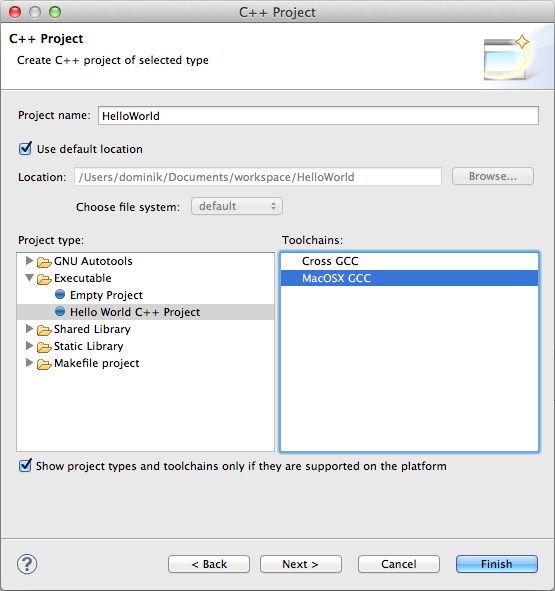
Task: Click the Makefile project folder icon
Action: click(44, 364)
